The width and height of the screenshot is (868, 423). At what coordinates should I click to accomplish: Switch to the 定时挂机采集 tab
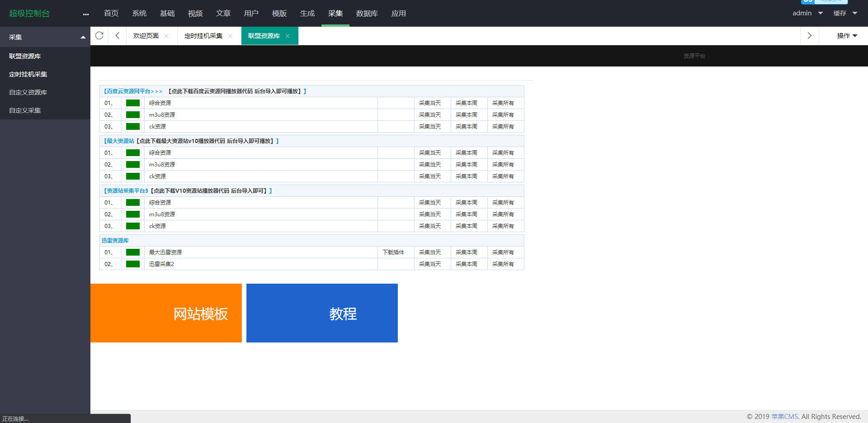(x=203, y=36)
